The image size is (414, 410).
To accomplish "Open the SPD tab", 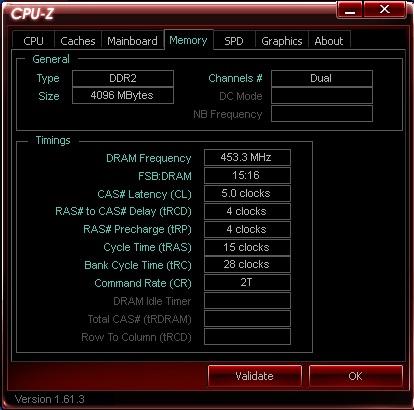I will pos(234,41).
